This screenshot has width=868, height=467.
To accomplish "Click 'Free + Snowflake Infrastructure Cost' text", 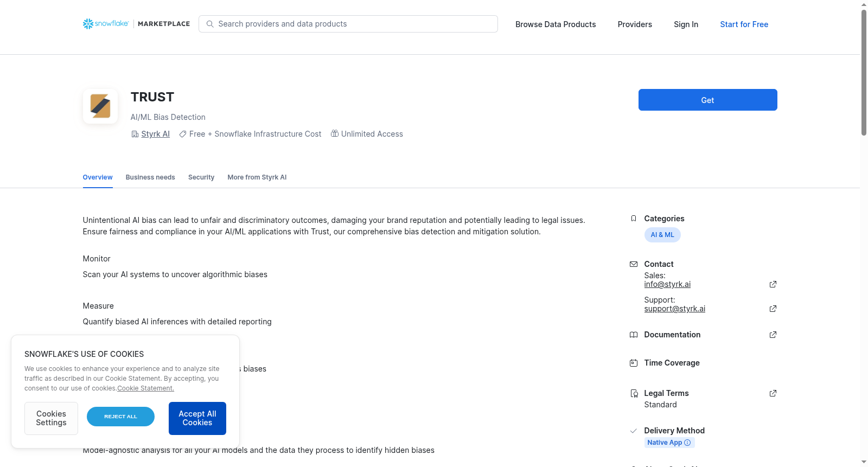I will point(255,134).
